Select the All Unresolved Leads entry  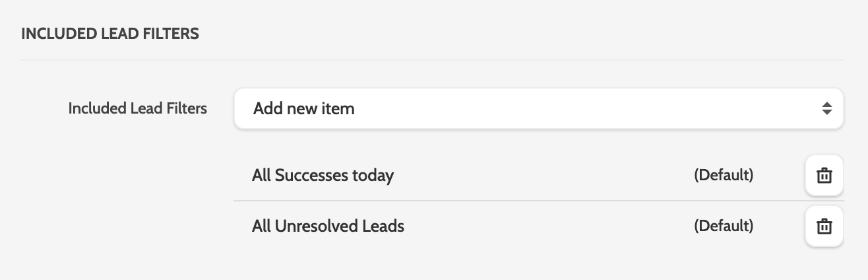pyautogui.click(x=328, y=227)
